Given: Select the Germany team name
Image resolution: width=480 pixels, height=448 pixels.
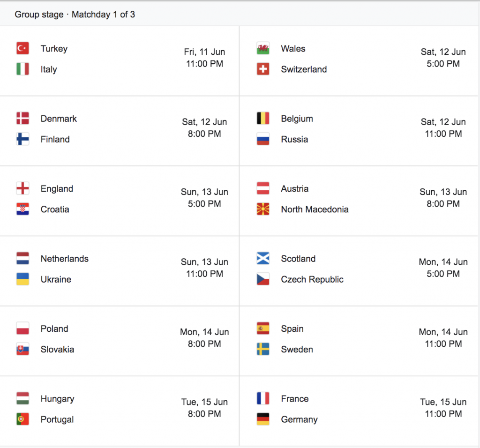Looking at the screenshot, I should coord(300,419).
